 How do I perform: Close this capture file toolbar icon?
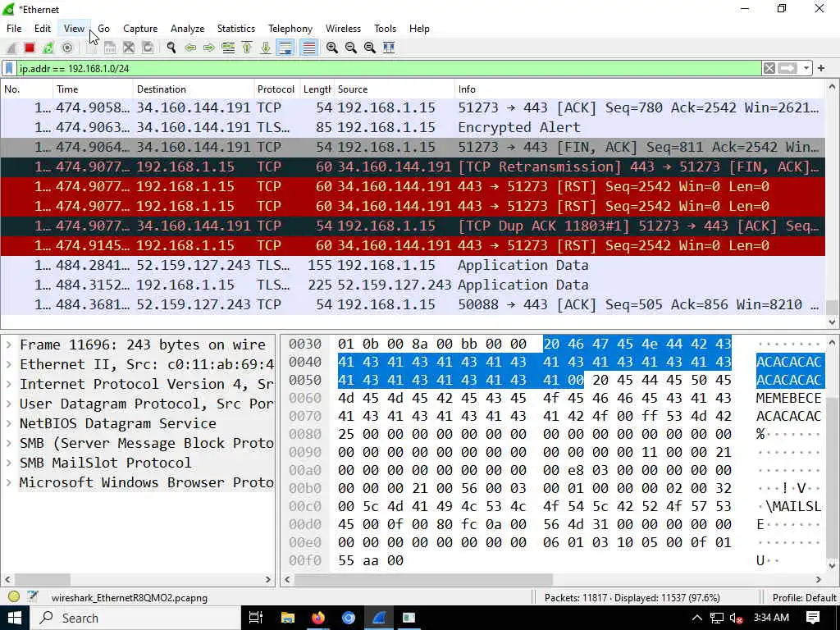pyautogui.click(x=129, y=48)
